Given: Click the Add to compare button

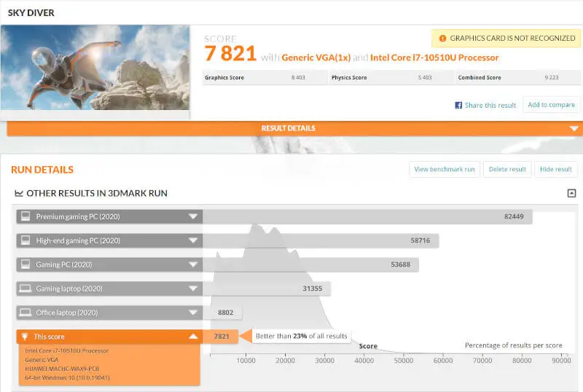Looking at the screenshot, I should coord(551,105).
